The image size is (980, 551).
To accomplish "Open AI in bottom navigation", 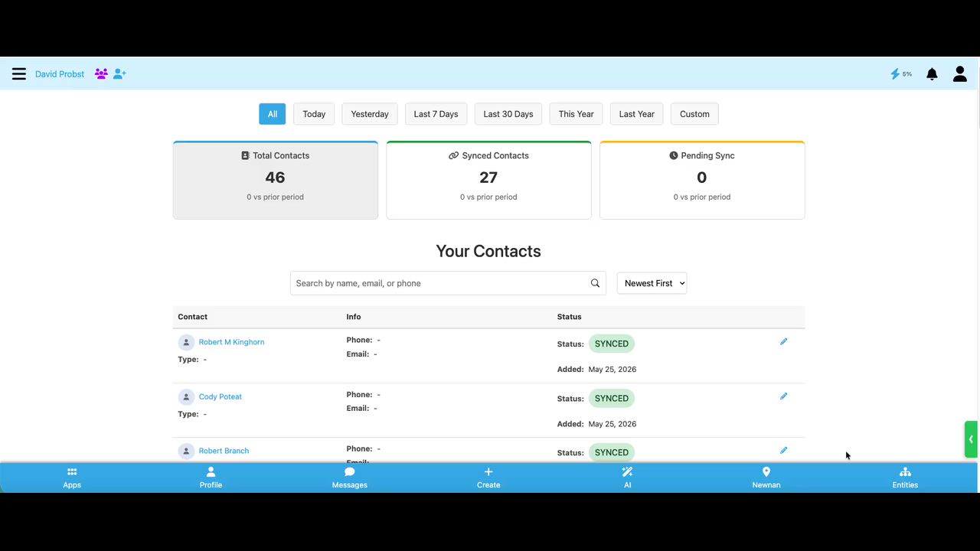I will [627, 478].
